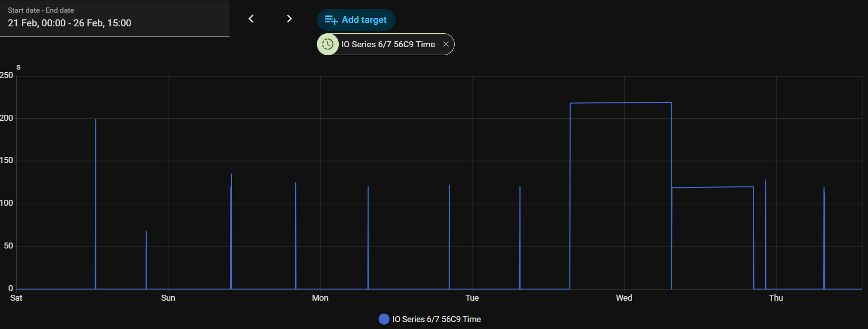The width and height of the screenshot is (868, 329).
Task: Click the lower plateau line after Wed
Action: [712, 187]
